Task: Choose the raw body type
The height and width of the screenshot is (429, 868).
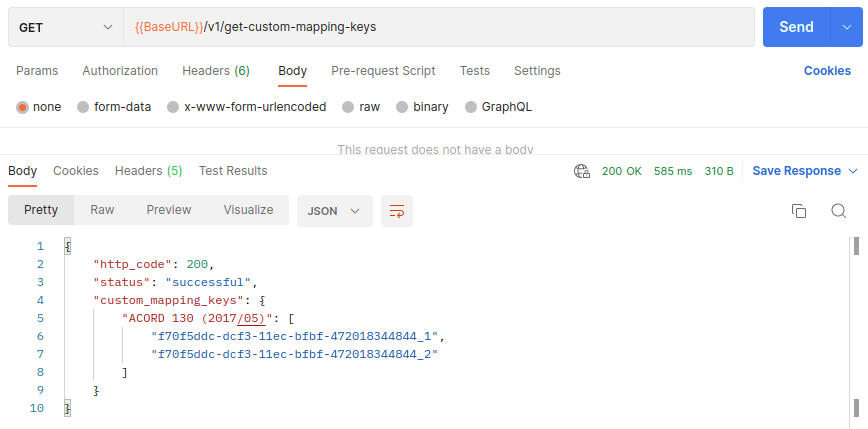Action: tap(348, 107)
